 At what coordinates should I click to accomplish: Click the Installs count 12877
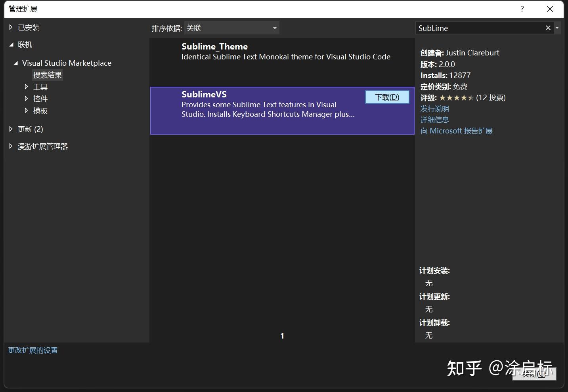coord(460,75)
